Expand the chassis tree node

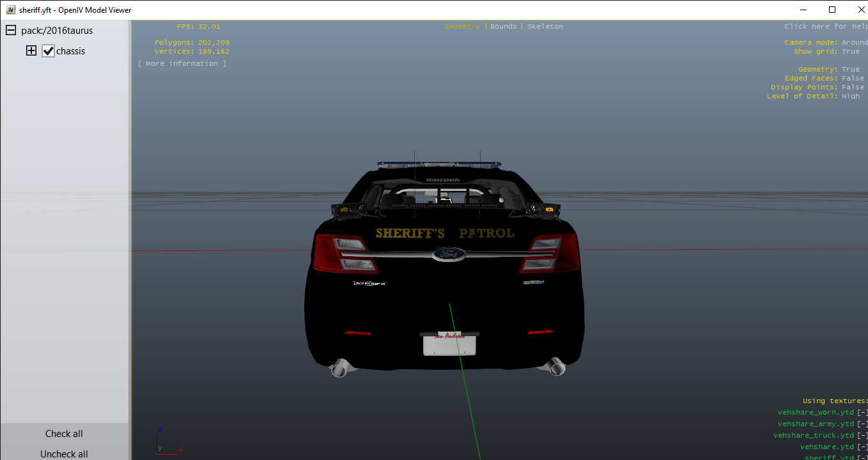[x=31, y=51]
